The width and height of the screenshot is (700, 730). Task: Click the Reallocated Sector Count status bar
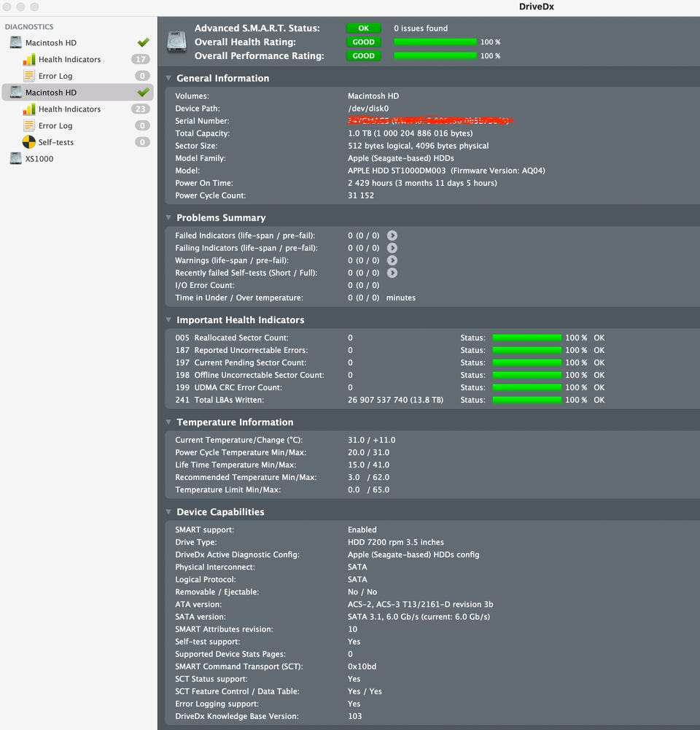point(527,338)
